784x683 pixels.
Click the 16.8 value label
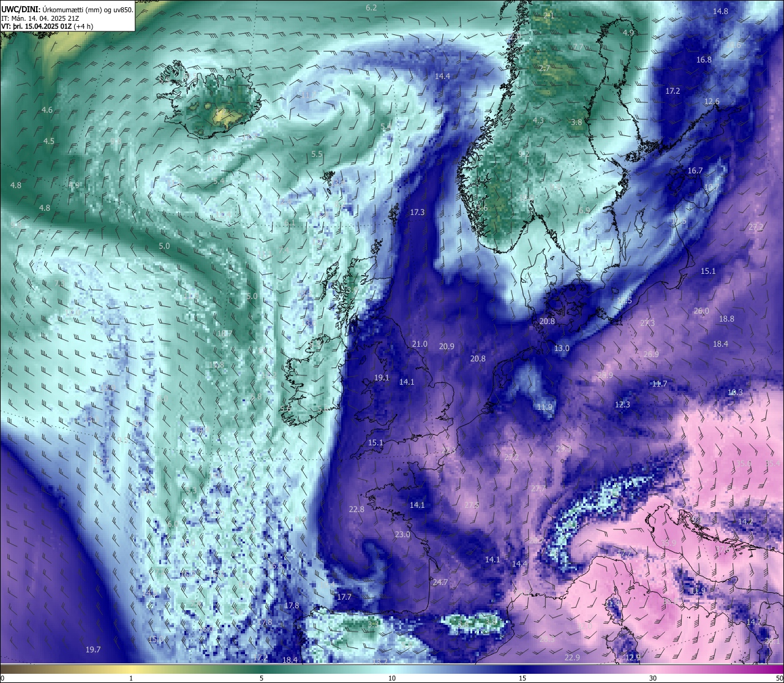(704, 60)
